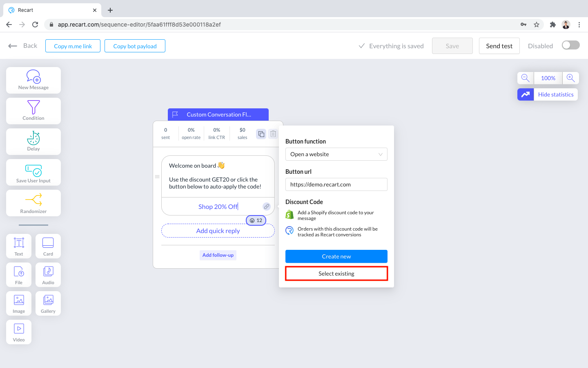Add a Save User Input block
The image size is (588, 368).
point(33,172)
